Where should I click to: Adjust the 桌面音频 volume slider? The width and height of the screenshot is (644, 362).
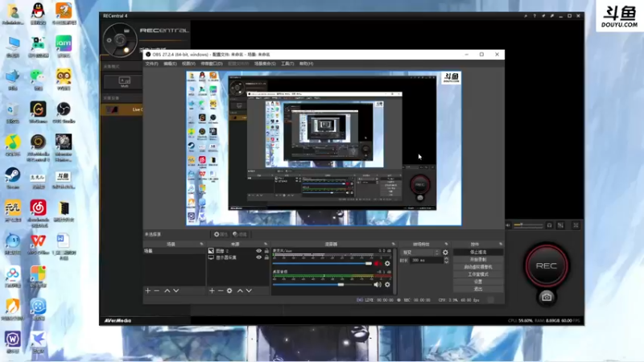coord(322,285)
